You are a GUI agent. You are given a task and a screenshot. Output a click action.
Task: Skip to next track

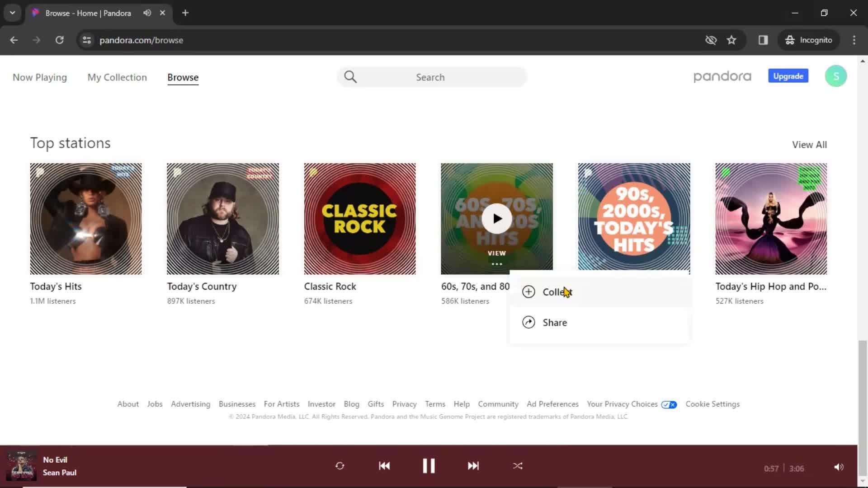(x=473, y=465)
